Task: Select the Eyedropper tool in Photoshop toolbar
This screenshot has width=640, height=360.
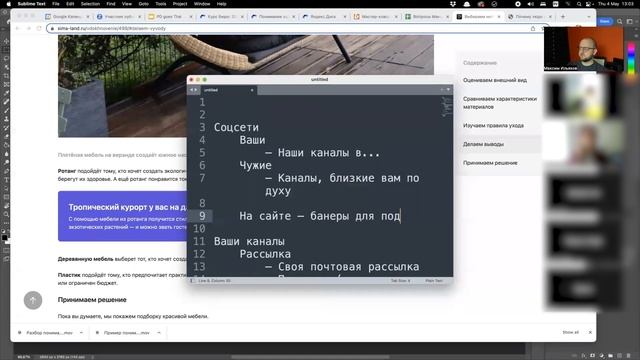Action: point(6,93)
